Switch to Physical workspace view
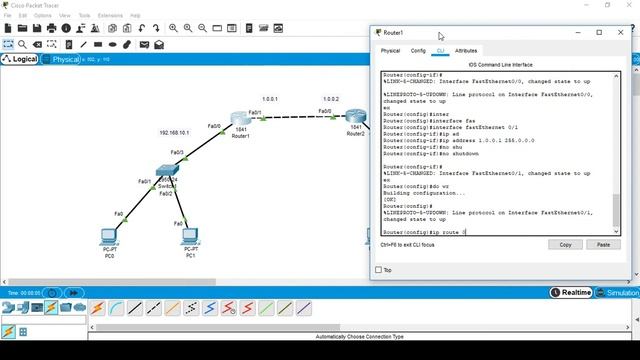Viewport: 640px width, 360px height. tap(61, 59)
